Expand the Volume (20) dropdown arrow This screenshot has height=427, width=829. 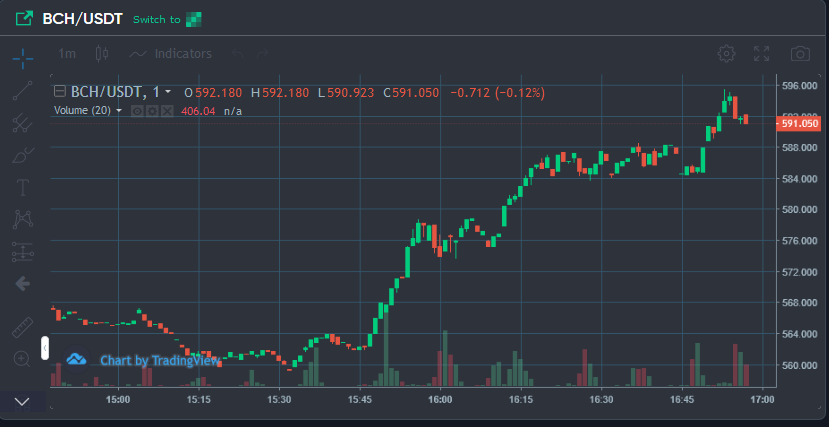[x=119, y=111]
